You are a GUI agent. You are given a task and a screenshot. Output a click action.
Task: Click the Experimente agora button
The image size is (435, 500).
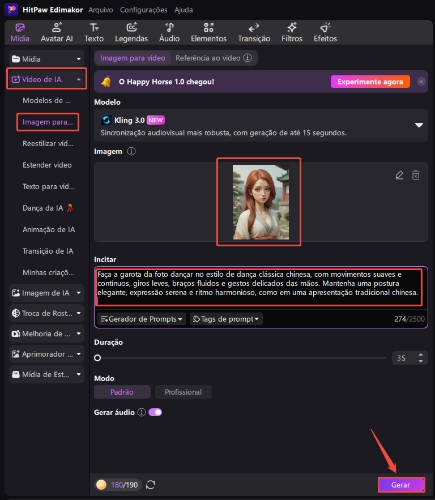coord(370,82)
